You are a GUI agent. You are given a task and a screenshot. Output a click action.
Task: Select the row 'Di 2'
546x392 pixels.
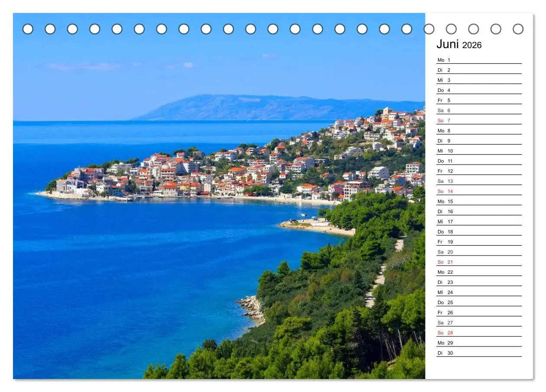point(479,70)
